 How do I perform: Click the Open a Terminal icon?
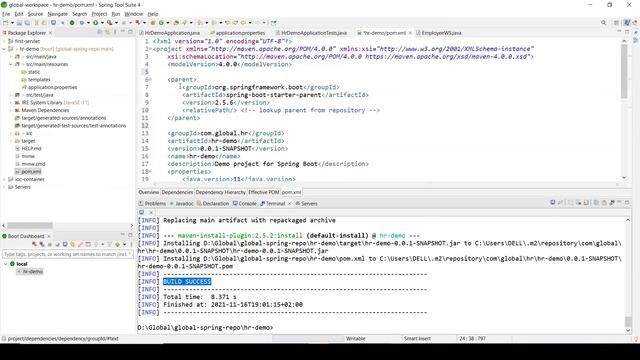pyautogui.click(x=553, y=202)
